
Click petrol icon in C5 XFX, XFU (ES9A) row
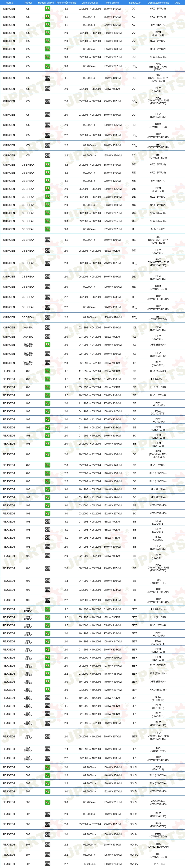[47, 66]
